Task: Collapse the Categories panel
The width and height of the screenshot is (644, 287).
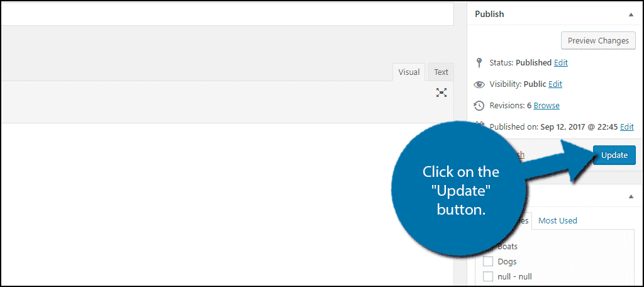Action: 631,196
